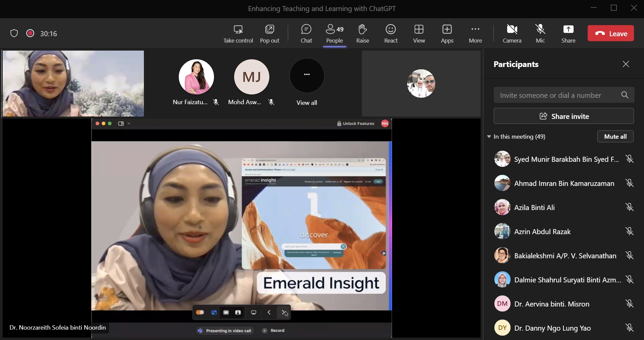Open the meeting Chat
The height and width of the screenshot is (340, 644).
pyautogui.click(x=306, y=33)
